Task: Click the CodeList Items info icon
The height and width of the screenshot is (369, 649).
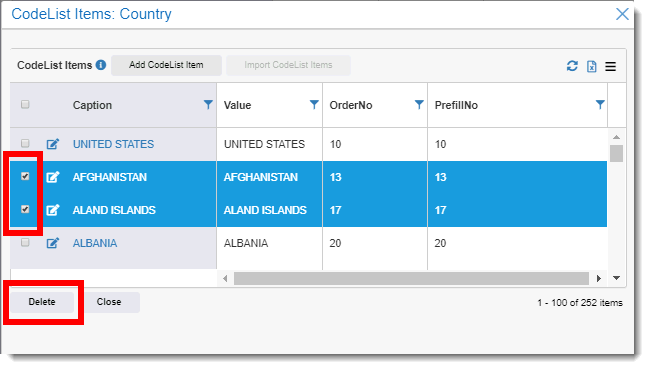Action: (x=101, y=65)
